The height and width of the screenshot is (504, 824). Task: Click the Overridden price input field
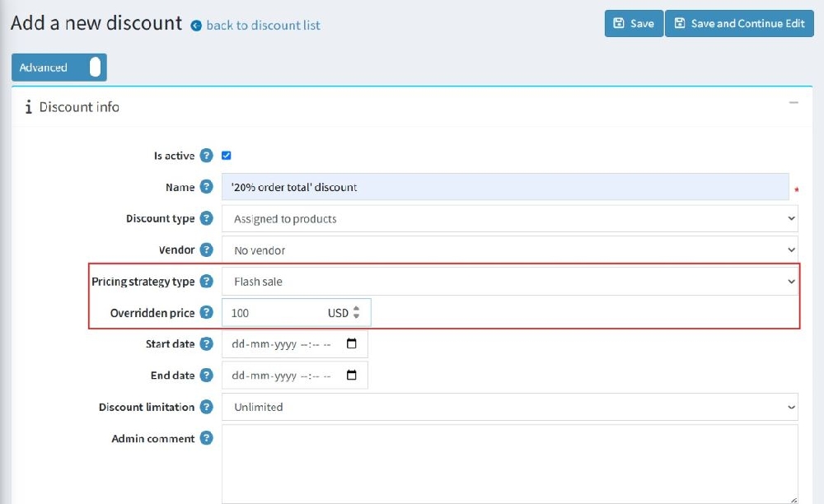pos(297,312)
